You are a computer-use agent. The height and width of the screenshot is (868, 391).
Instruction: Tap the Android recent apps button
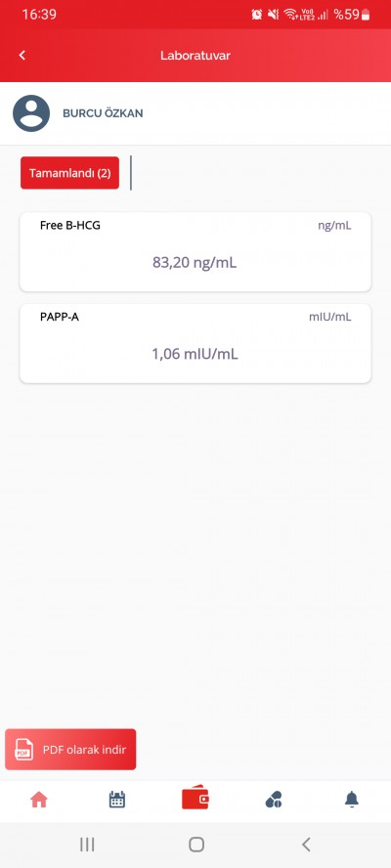point(87,845)
